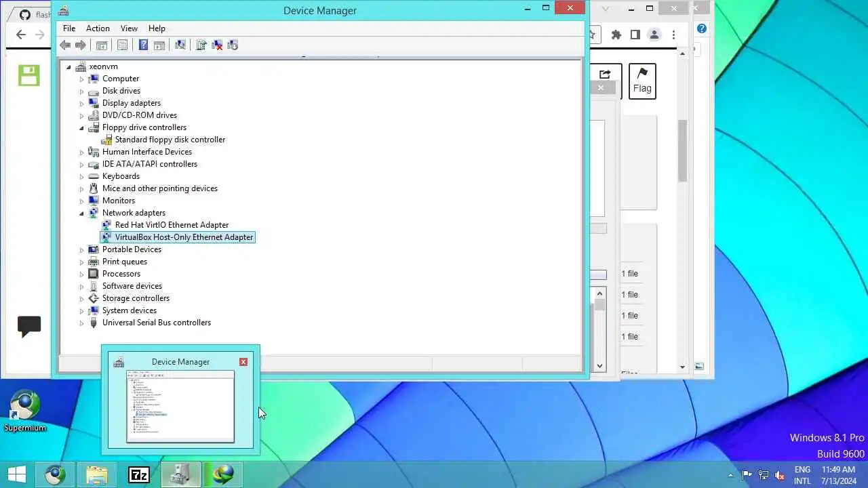868x488 pixels.
Task: Click the blue help question-mark icon
Action: point(702,28)
